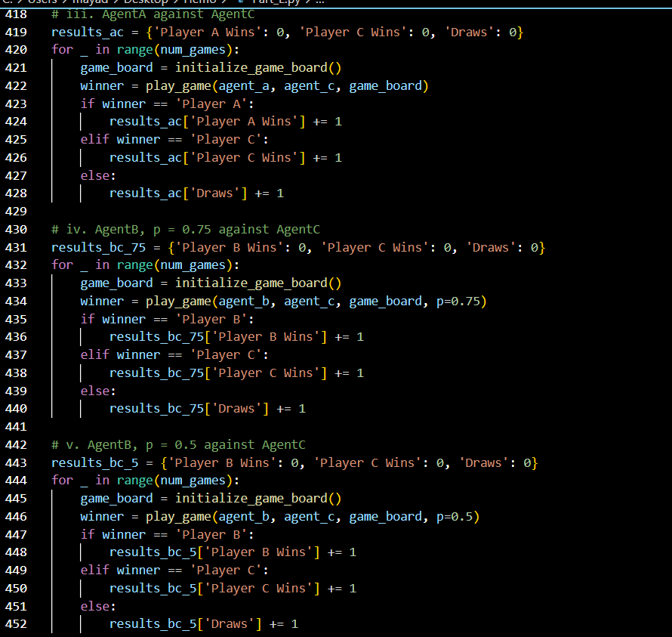Click the elif keyword on line 449
Screen dimensions: 672x637
click(x=94, y=570)
